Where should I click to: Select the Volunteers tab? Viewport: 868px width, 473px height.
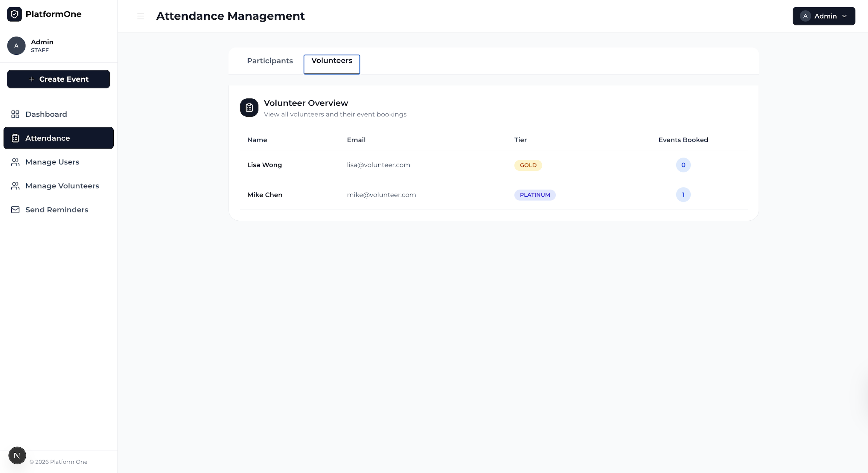tap(332, 61)
